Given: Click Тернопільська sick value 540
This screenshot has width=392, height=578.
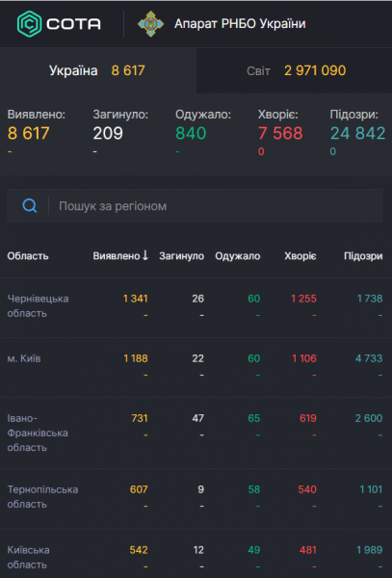Looking at the screenshot, I should pos(307,489).
